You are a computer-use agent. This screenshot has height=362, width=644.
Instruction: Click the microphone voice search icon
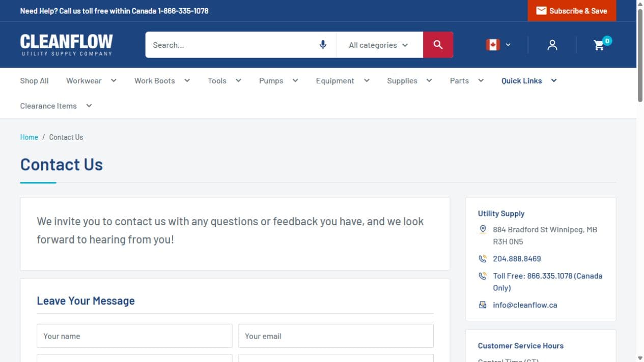coord(323,45)
